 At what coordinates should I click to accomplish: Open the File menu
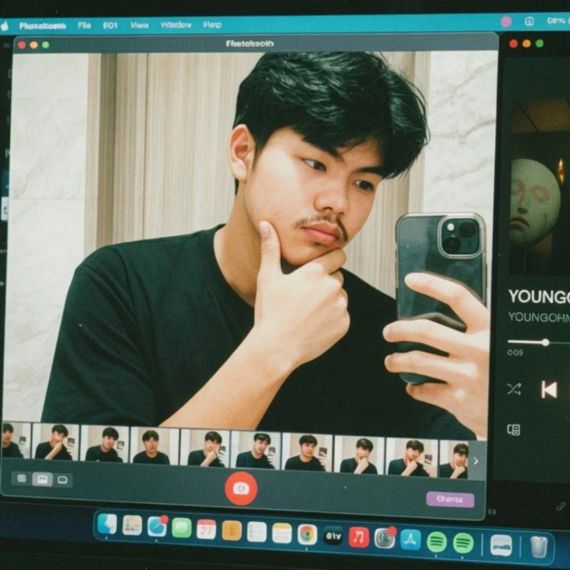84,25
